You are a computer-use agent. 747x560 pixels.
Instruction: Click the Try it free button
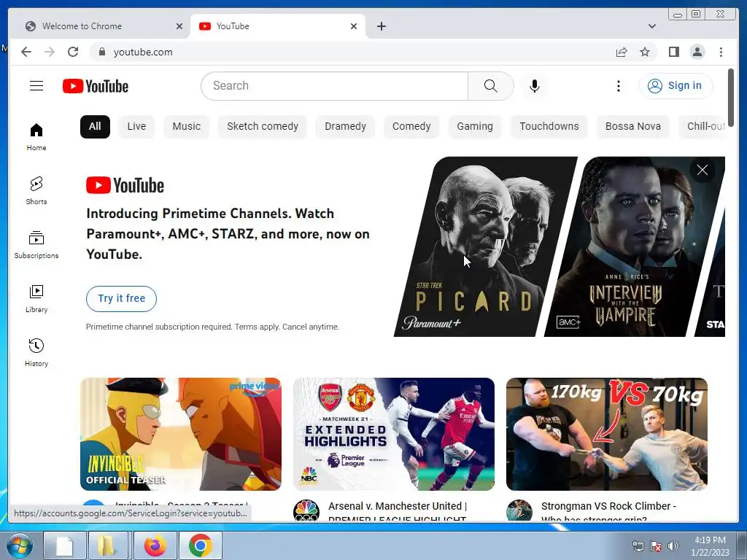(121, 298)
